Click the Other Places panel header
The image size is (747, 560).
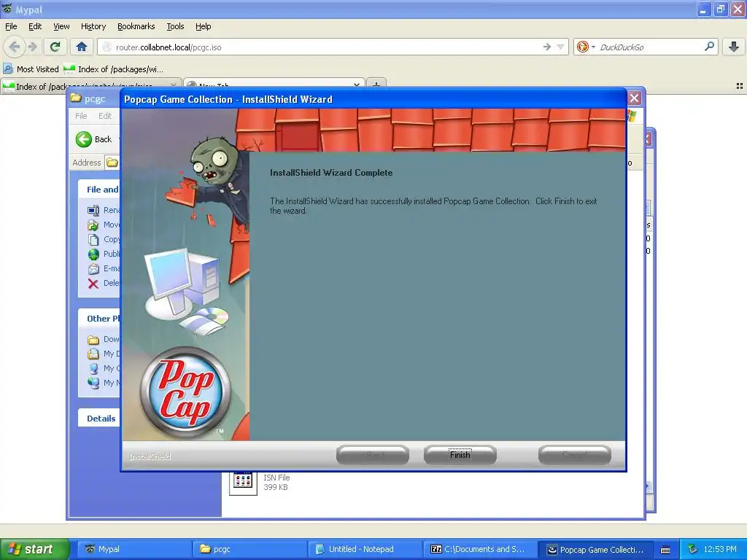click(99, 319)
